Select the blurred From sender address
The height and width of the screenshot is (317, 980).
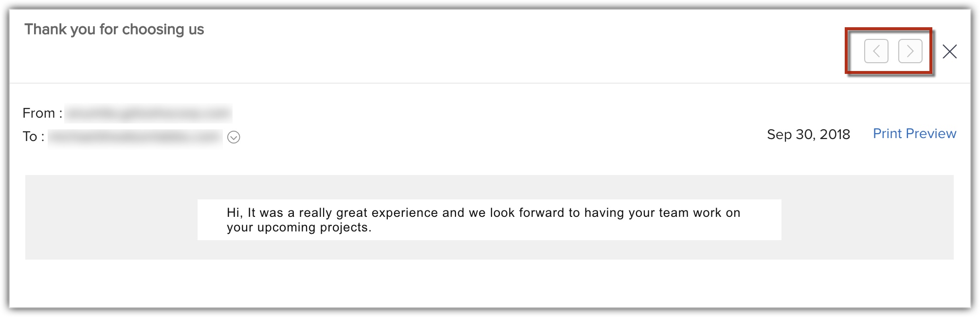[148, 113]
